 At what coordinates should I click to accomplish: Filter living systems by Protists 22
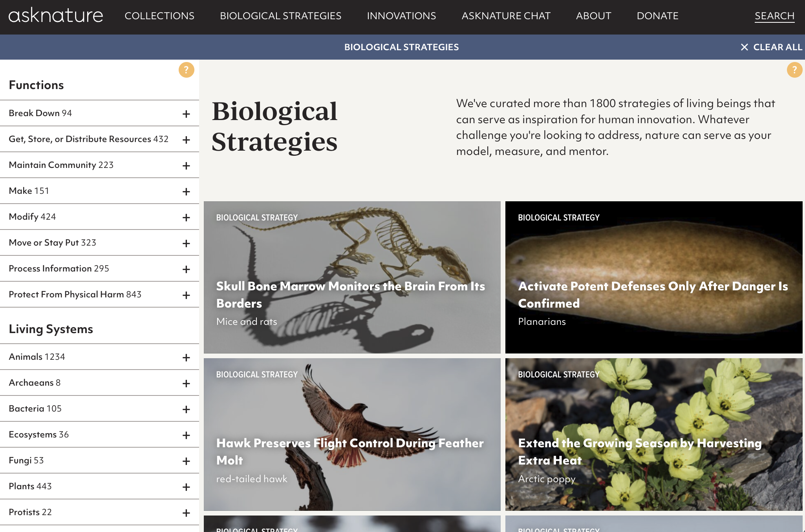tap(30, 512)
